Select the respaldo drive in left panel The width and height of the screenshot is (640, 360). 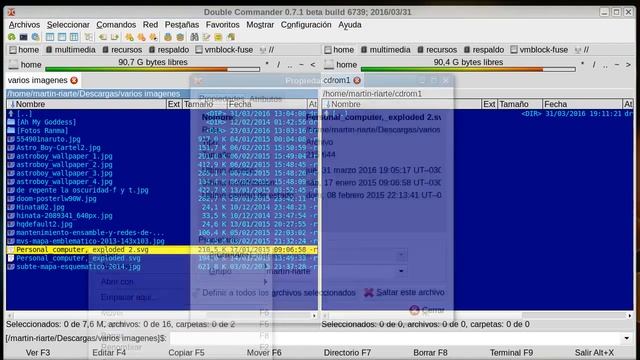click(169, 50)
